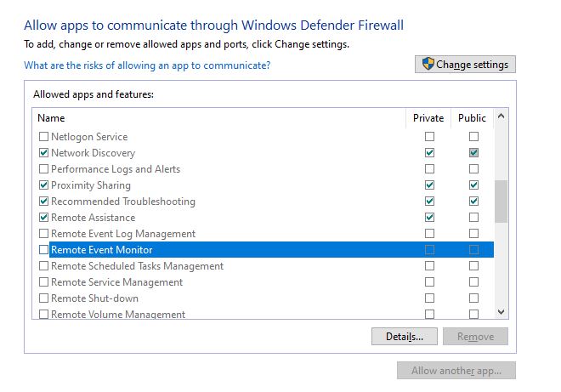Click the Private column header
Screen dimensions: 561x392
[428, 118]
